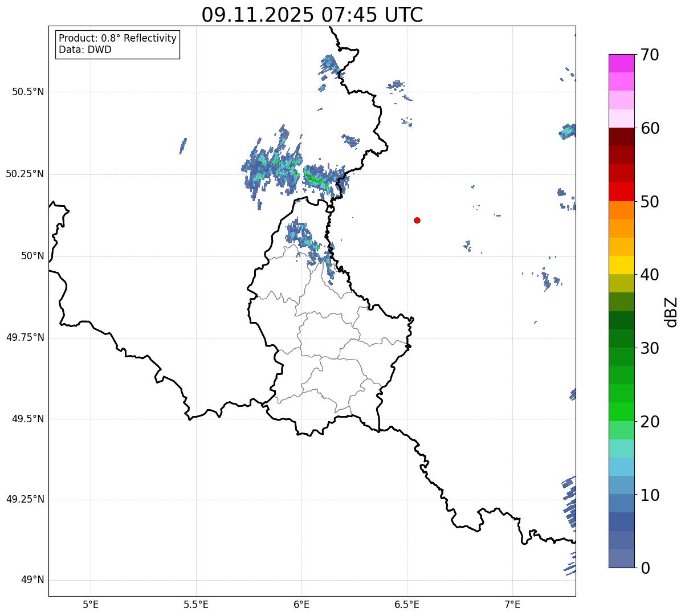Click the 'dBZ' colorbar axis label
Image resolution: width=685 pixels, height=616 pixels.
672,312
